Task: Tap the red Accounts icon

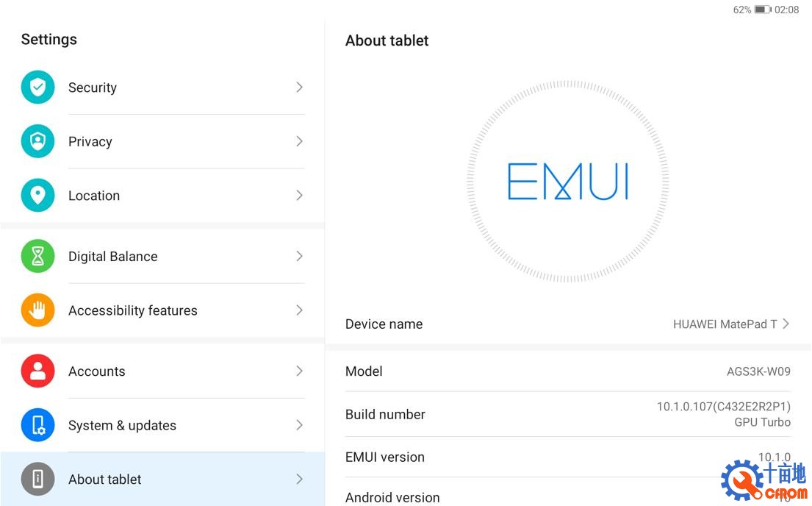Action: pyautogui.click(x=37, y=371)
